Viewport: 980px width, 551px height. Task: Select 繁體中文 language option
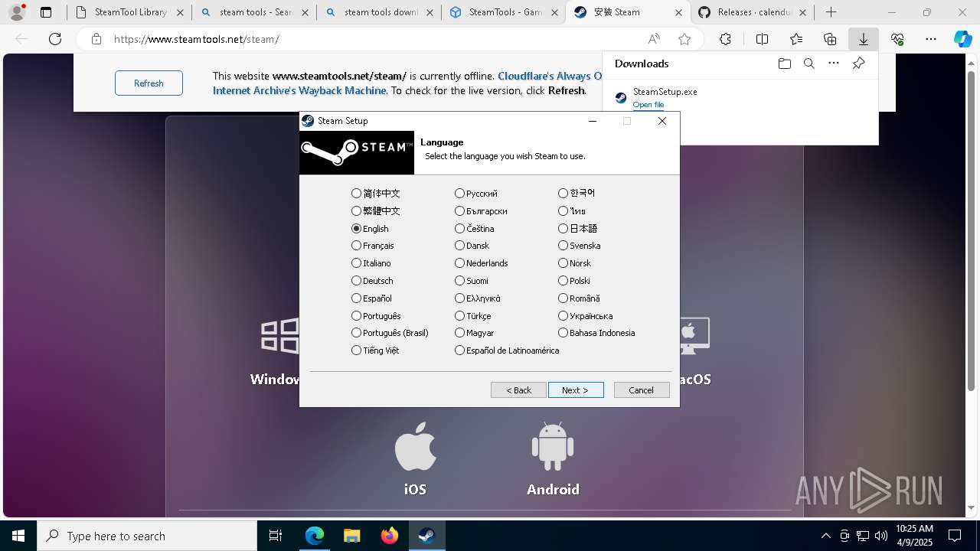pos(376,211)
